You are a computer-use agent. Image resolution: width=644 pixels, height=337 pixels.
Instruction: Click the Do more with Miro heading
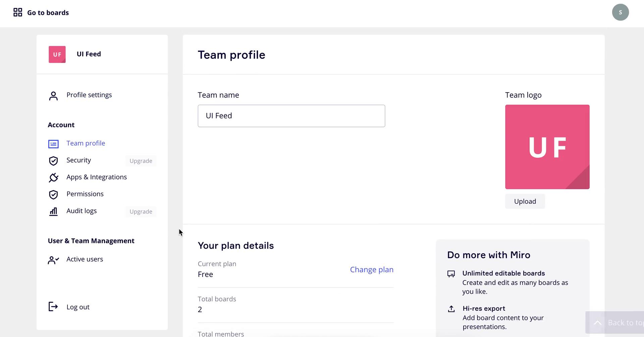click(x=489, y=255)
